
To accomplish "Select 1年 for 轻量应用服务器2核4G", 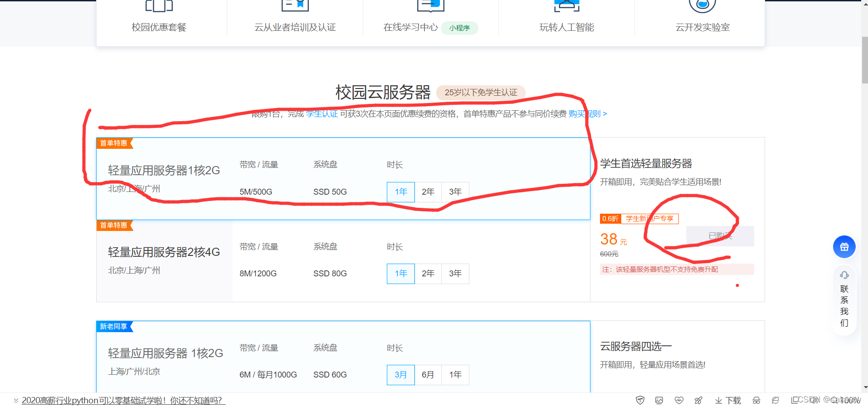I will pos(401,274).
